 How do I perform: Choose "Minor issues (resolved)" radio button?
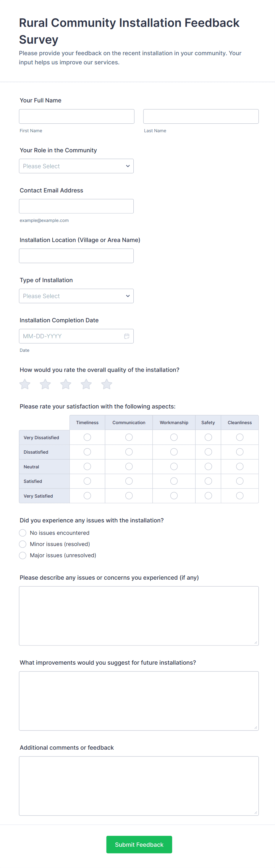click(x=22, y=544)
